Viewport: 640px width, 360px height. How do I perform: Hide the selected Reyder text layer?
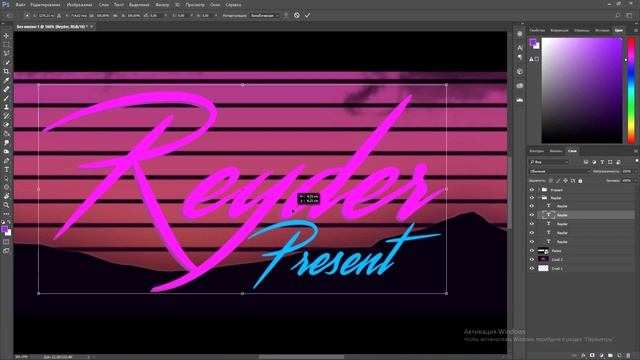tap(532, 215)
